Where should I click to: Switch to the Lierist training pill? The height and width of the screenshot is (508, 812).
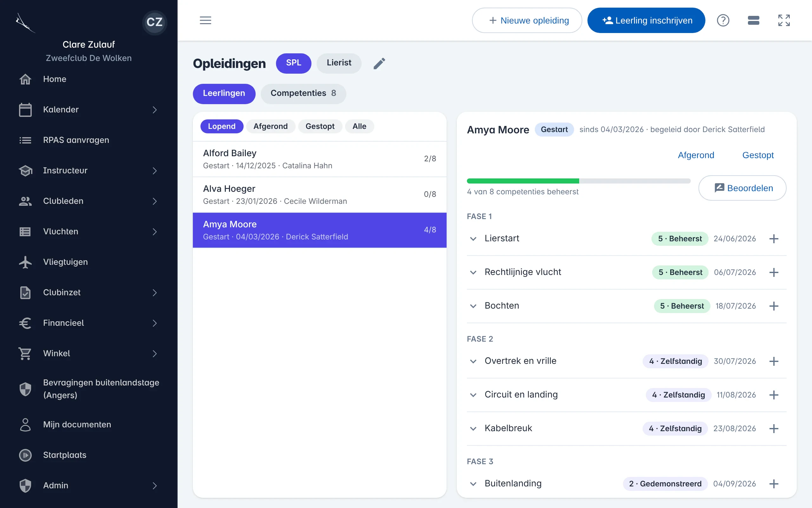[x=339, y=63]
